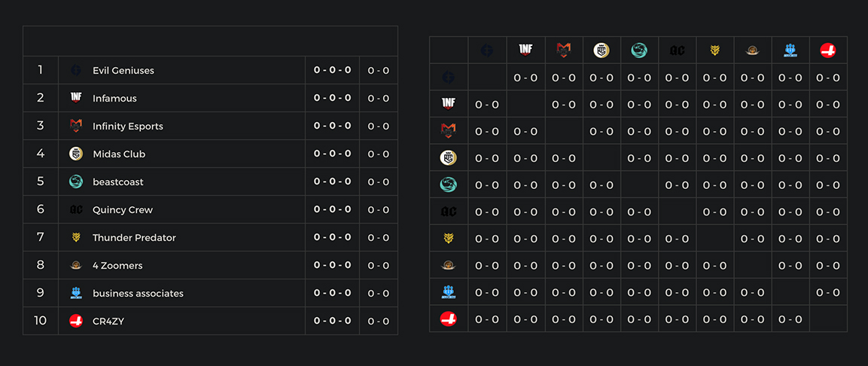Open the Infinity Esports team name link
868x366 pixels.
(x=127, y=126)
